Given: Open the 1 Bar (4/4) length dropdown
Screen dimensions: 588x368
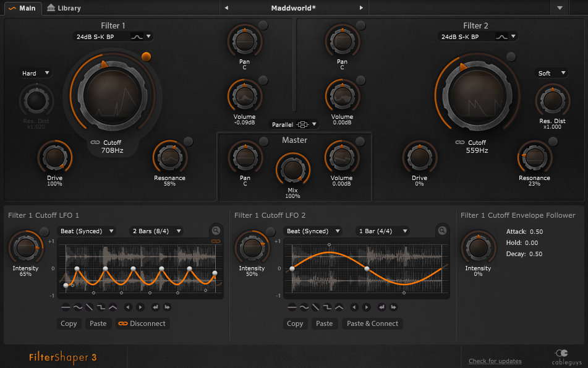Looking at the screenshot, I should 383,231.
